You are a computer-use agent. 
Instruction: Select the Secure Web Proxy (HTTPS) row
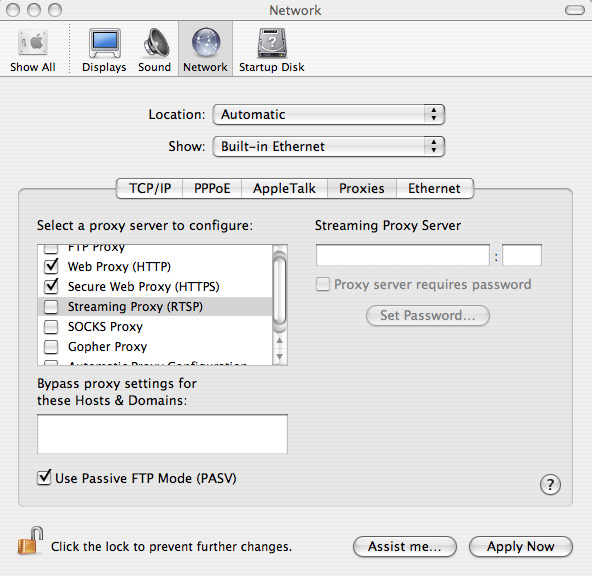(x=155, y=286)
